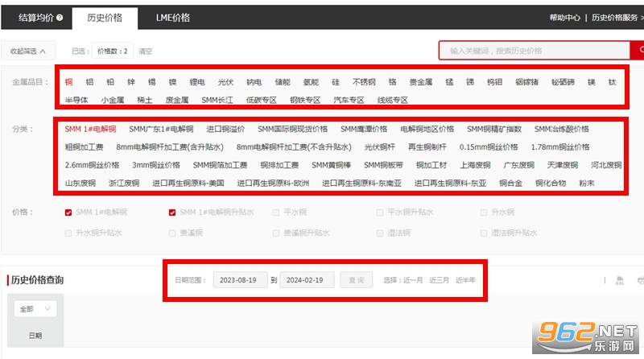Click the help question-mark icon beside 结算均价
This screenshot has height=359, width=644.
pos(60,18)
